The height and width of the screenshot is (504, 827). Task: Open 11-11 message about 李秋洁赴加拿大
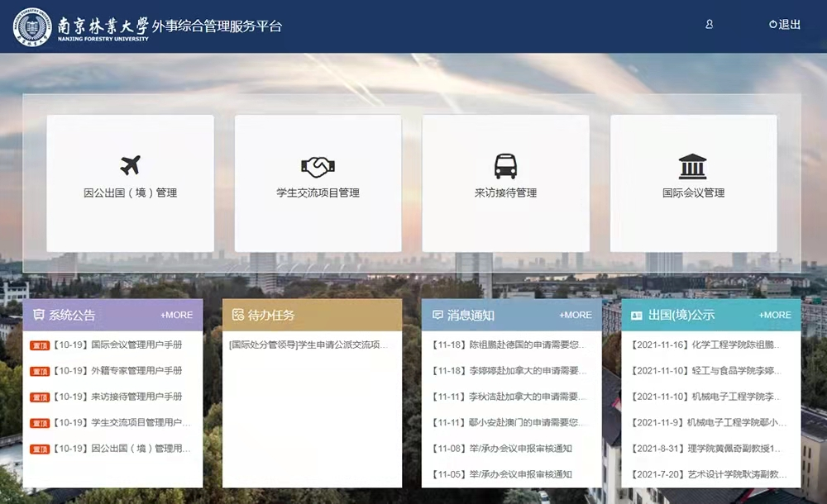click(509, 397)
